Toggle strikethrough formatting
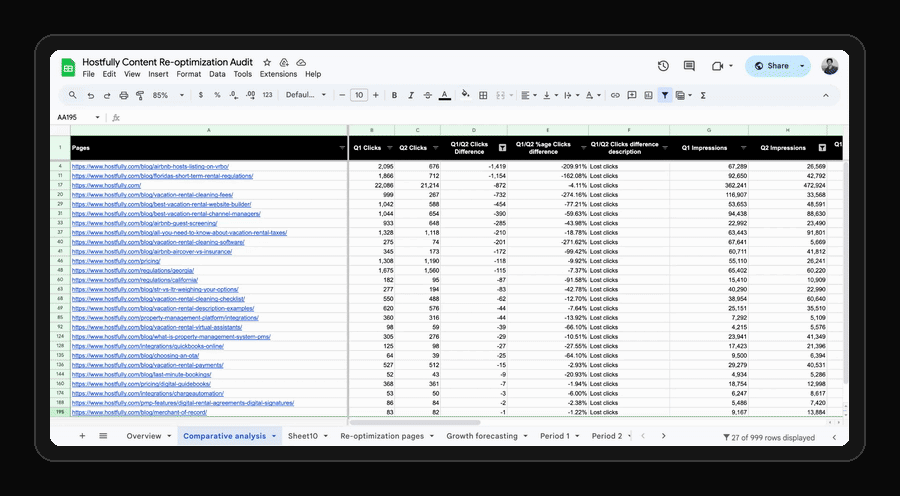Screen dimensions: 900x496 click(x=427, y=95)
